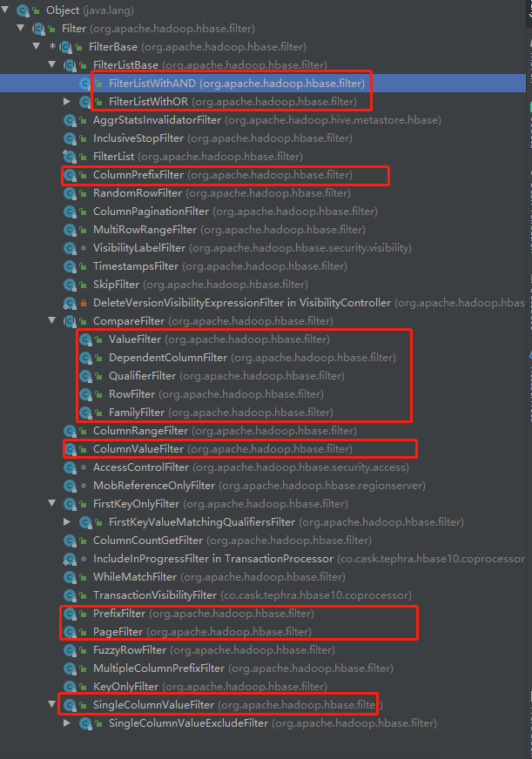Select TransactionVisibilityFilter in the tree
This screenshot has height=759, width=532.
pyautogui.click(x=154, y=595)
